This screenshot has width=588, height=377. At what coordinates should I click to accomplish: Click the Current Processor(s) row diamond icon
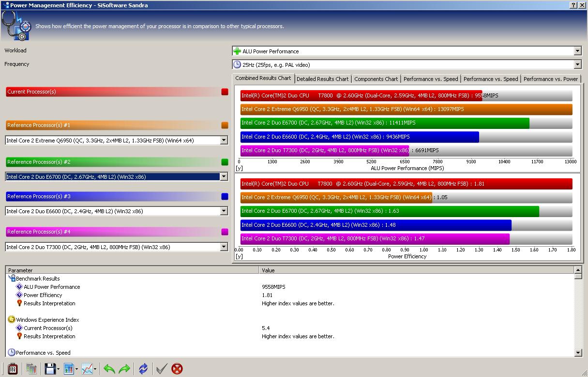pyautogui.click(x=19, y=328)
